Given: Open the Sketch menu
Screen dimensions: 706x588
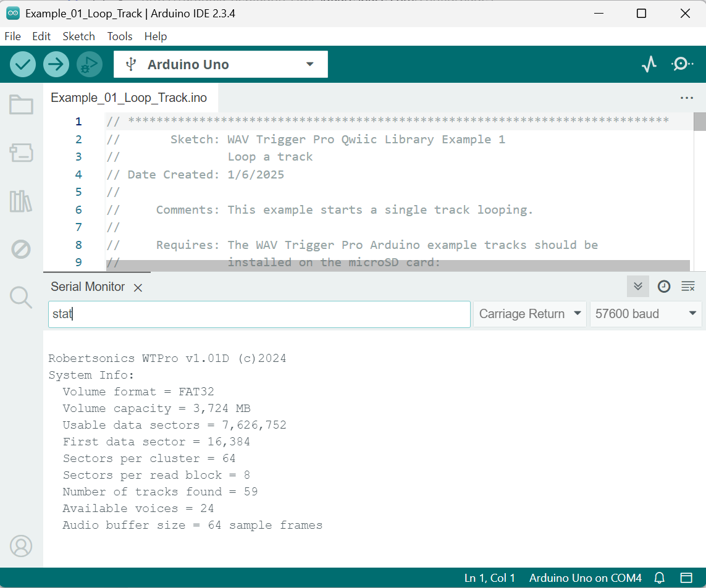Looking at the screenshot, I should tap(79, 36).
